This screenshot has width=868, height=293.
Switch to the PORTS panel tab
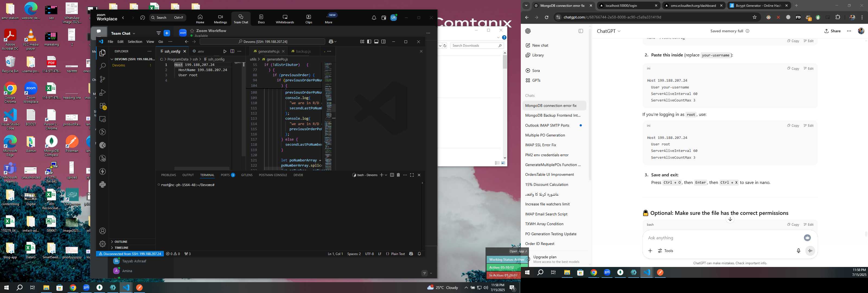pos(228,175)
